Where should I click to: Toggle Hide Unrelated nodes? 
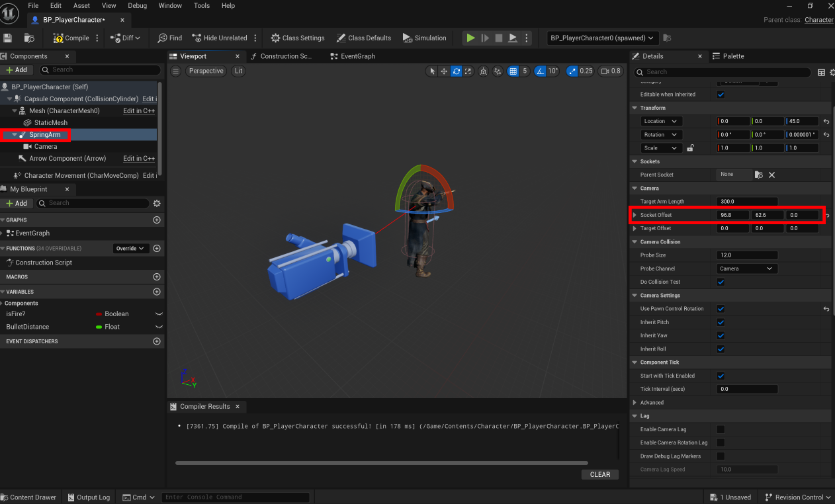click(220, 38)
